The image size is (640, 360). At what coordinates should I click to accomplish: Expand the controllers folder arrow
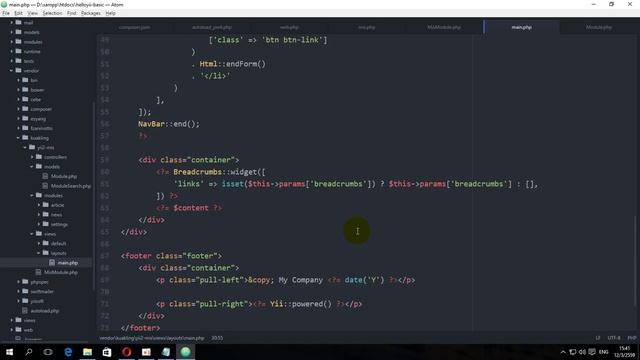click(x=32, y=157)
